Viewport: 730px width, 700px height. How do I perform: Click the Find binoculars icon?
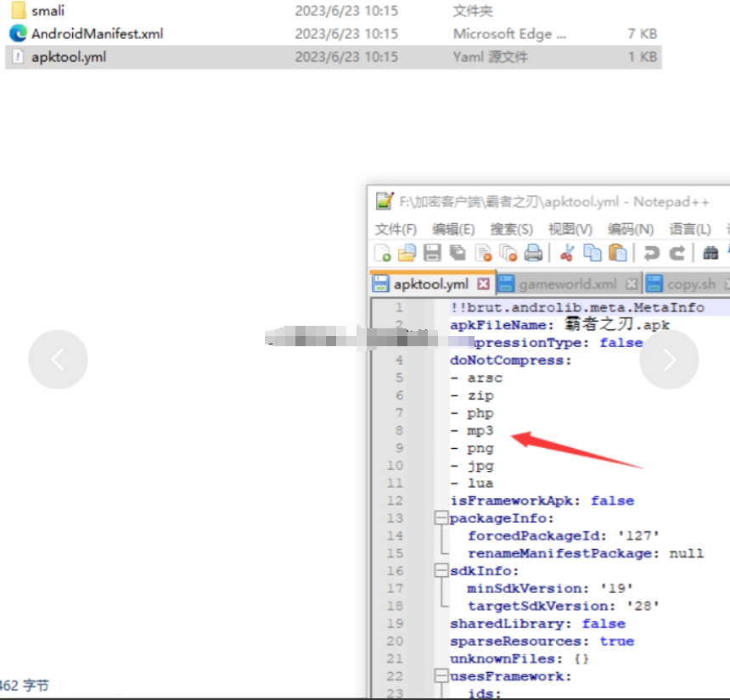pos(710,253)
